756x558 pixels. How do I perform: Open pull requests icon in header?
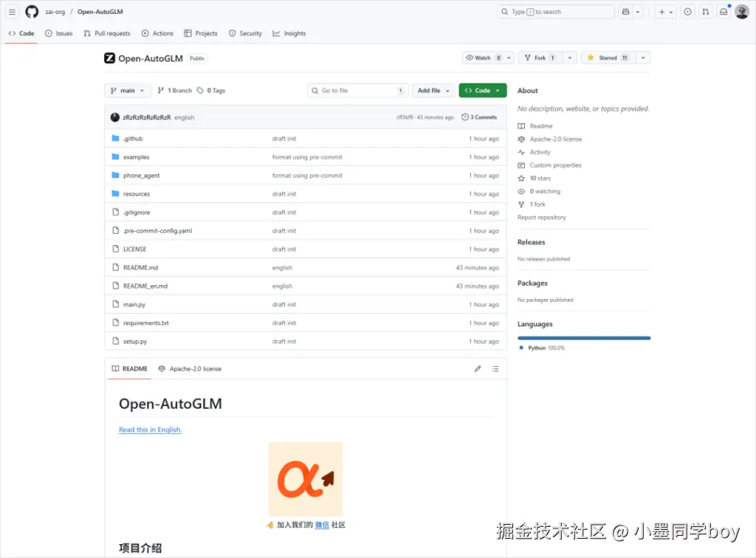[x=706, y=12]
